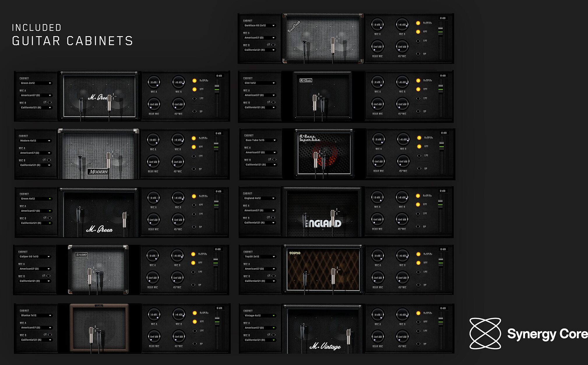Invert Mic B phase in Darkface 65 2x12 panel
The height and width of the screenshot is (365, 588).
pyautogui.click(x=273, y=45)
